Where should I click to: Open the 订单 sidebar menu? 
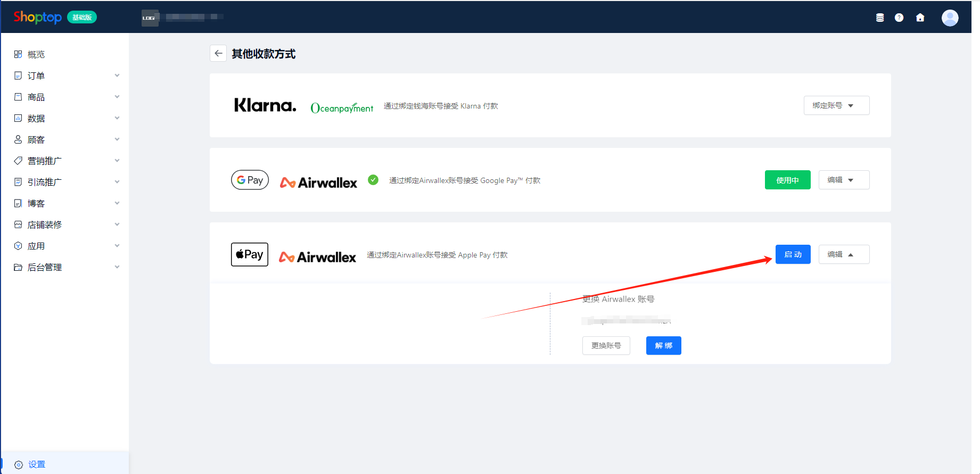tap(65, 76)
